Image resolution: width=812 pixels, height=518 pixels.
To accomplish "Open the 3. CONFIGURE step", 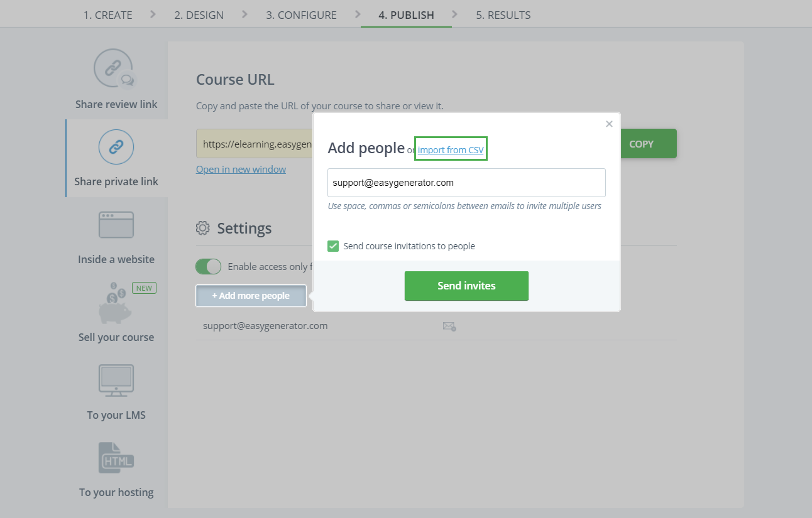I will click(301, 15).
